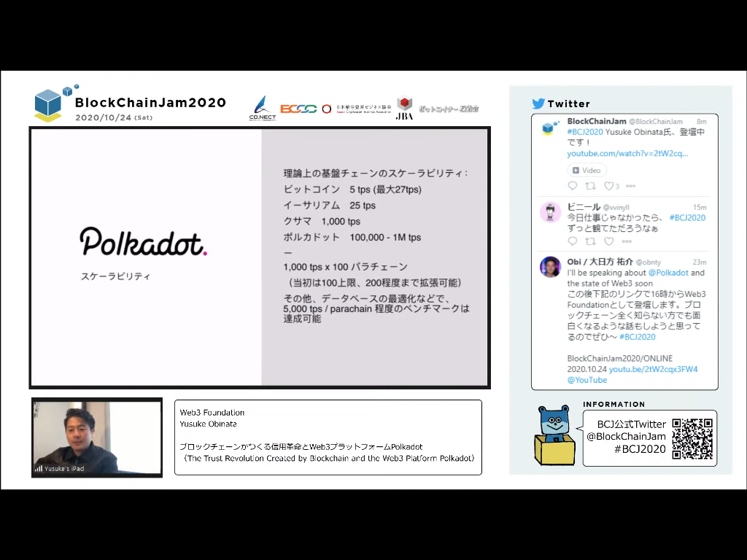
Task: Like the ビニール tweet
Action: click(609, 241)
